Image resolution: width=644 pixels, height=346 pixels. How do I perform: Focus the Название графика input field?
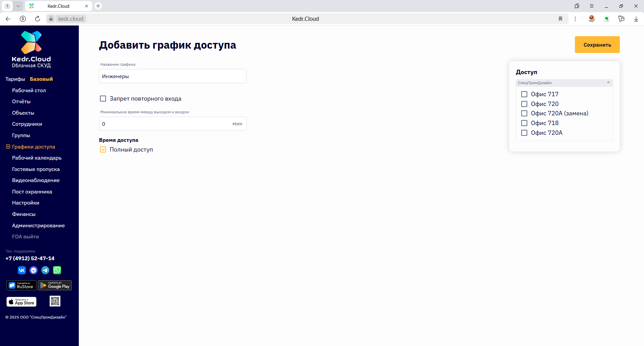click(173, 76)
